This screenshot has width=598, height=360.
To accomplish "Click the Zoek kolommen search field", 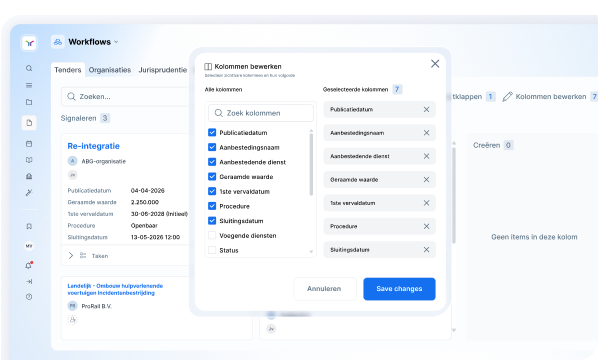I will pyautogui.click(x=261, y=113).
